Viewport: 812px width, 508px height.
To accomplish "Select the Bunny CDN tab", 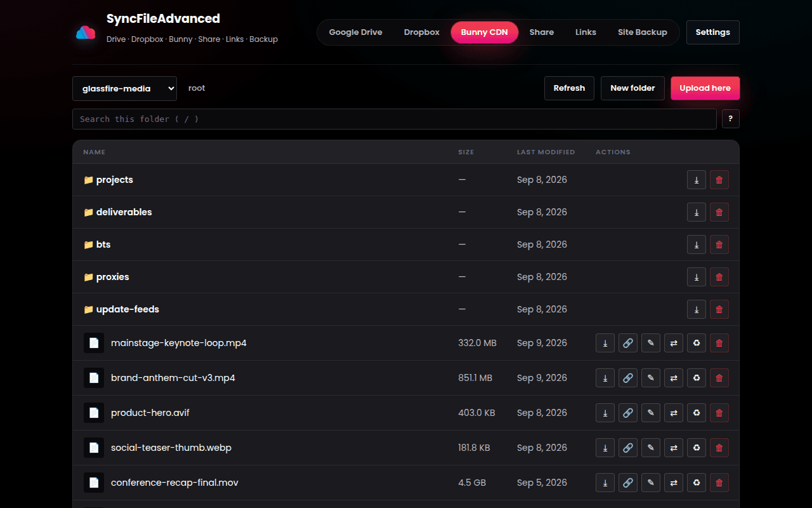I will click(485, 32).
